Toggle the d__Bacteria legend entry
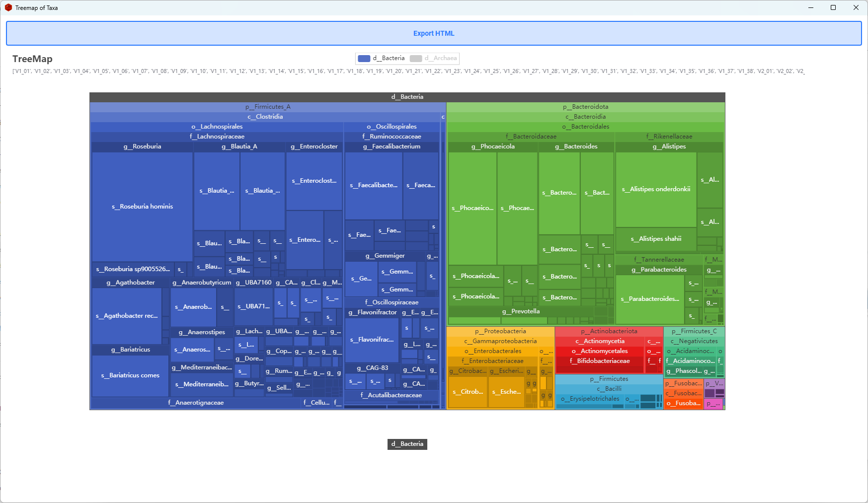The width and height of the screenshot is (868, 503). click(x=382, y=58)
